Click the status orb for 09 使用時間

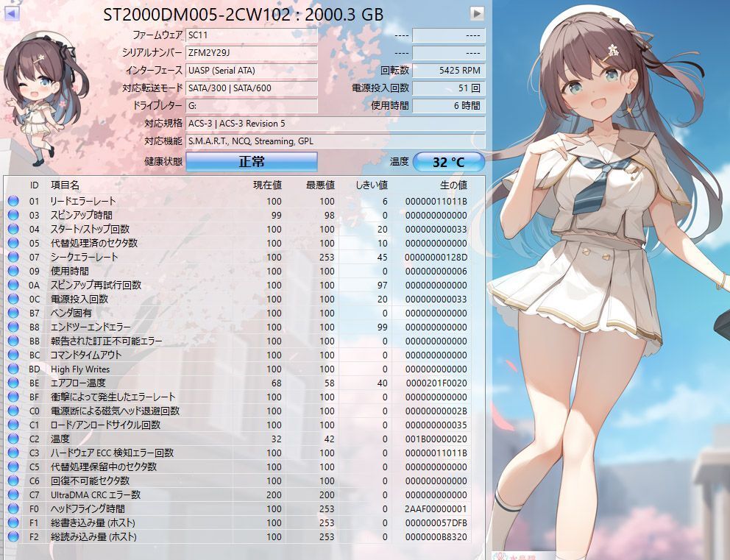pos(13,271)
